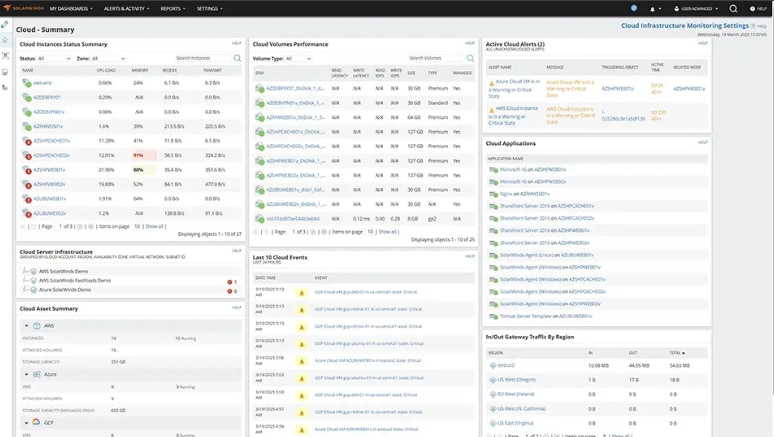Click the blue globe icon in the top bar
The height and width of the screenshot is (437, 774).
pos(634,8)
